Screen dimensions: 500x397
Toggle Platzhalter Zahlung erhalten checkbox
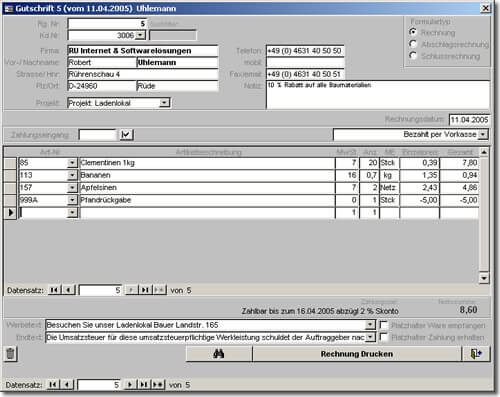(x=384, y=337)
